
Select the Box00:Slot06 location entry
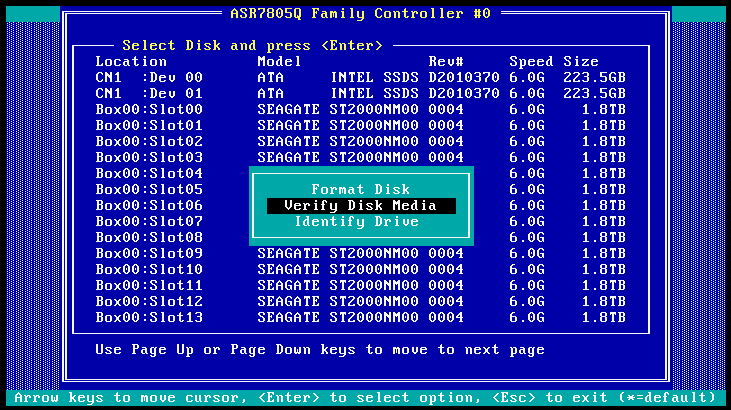[x=149, y=205]
